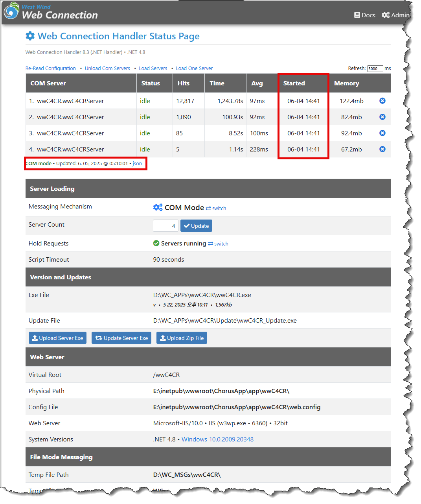
Task: Toggle Hold Requests with switch link
Action: click(x=218, y=244)
